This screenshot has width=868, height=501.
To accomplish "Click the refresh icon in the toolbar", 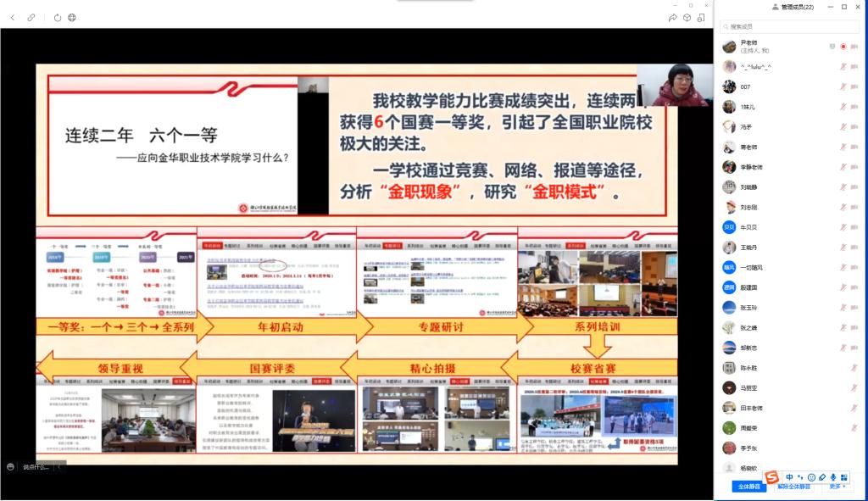I will click(x=58, y=17).
